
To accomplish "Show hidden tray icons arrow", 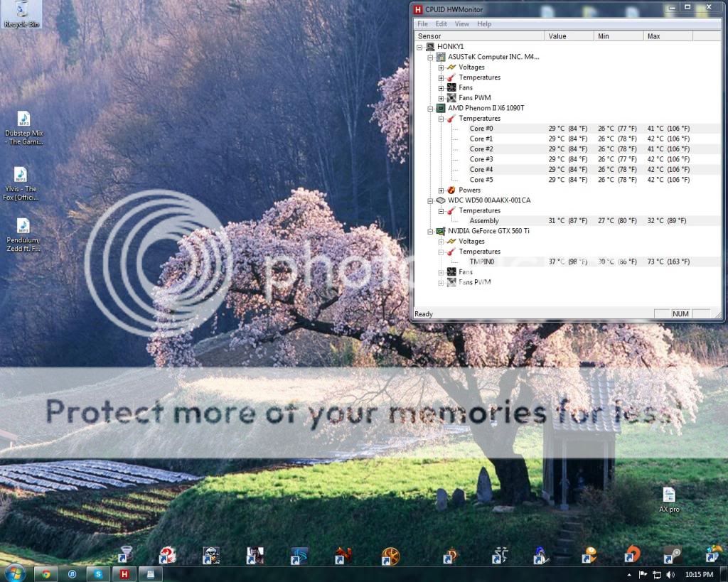I will point(629,575).
